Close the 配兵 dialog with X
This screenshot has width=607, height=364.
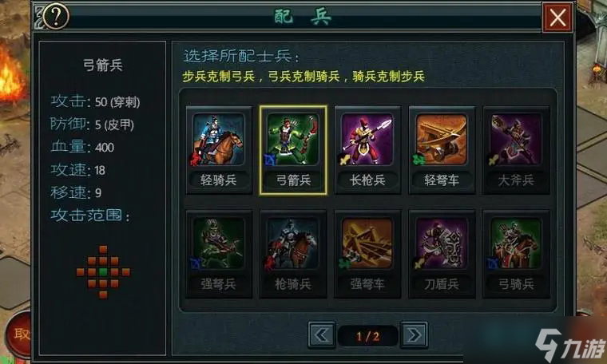557,18
